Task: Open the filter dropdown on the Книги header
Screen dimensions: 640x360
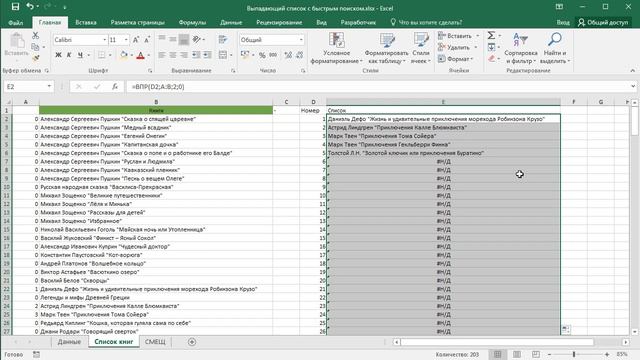Action: coord(275,111)
